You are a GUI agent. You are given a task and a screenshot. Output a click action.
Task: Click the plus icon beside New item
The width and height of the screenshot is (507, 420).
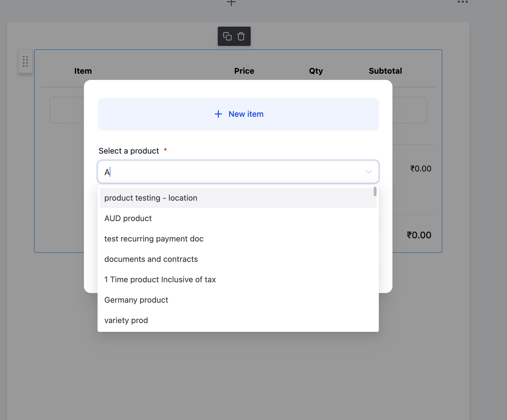[218, 114]
